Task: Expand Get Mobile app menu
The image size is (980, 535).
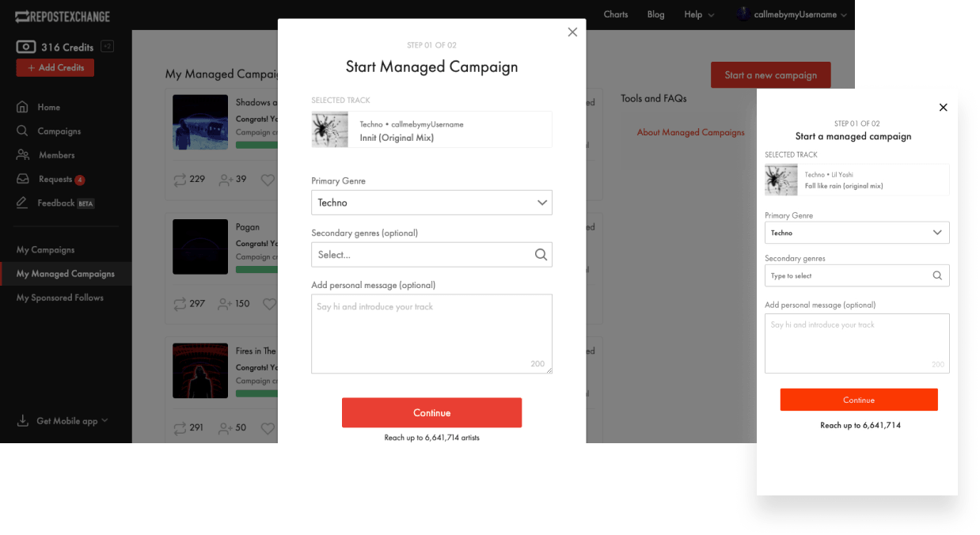Action: click(x=63, y=421)
